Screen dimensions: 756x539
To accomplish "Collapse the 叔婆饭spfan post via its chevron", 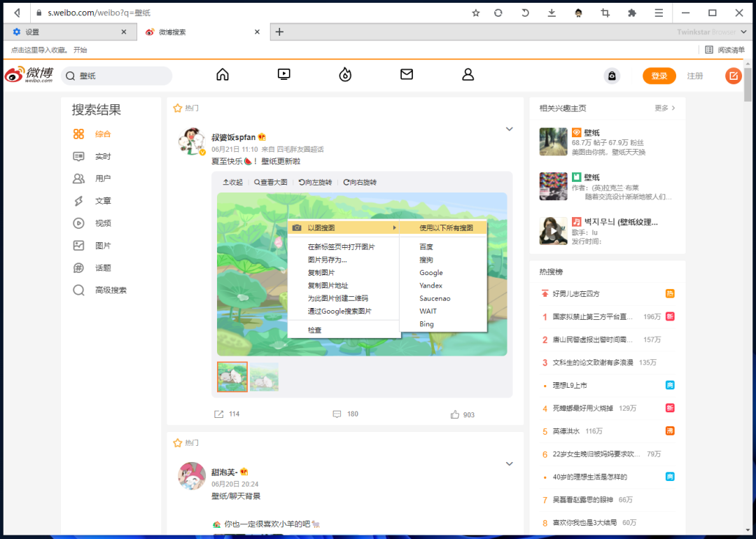I will click(x=509, y=129).
